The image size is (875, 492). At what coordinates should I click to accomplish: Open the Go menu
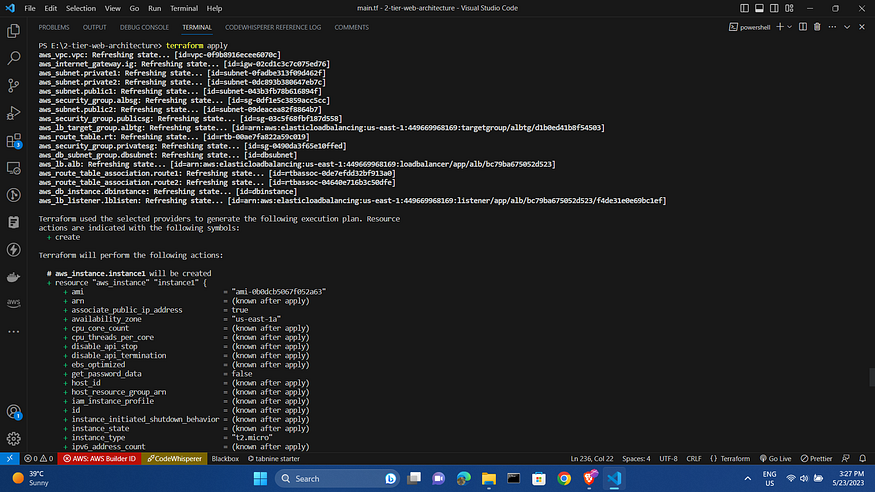point(134,8)
